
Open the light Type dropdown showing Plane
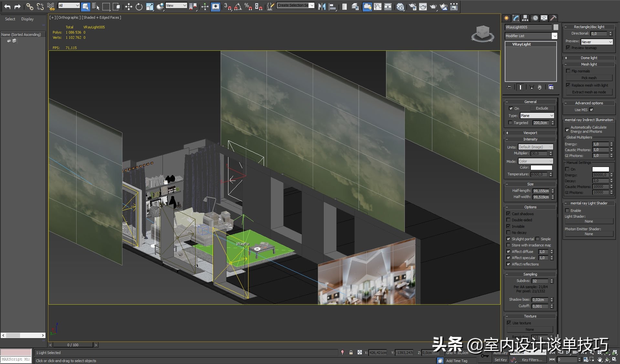pos(537,116)
